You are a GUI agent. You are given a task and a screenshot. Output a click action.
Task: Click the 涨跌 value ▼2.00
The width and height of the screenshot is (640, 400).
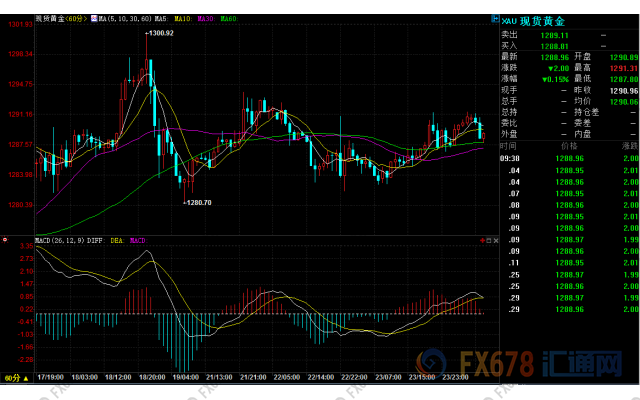tap(558, 68)
